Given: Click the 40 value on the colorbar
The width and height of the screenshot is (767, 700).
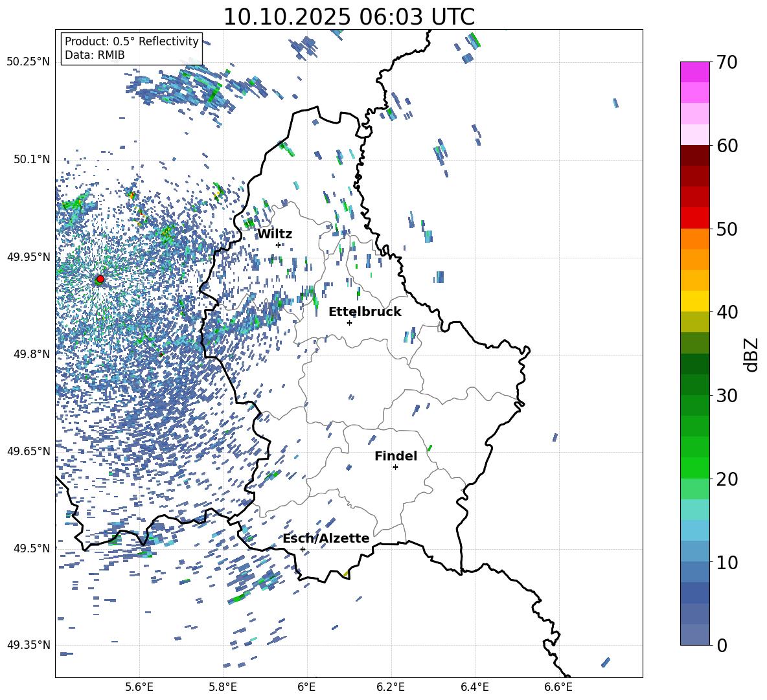Looking at the screenshot, I should click(727, 312).
